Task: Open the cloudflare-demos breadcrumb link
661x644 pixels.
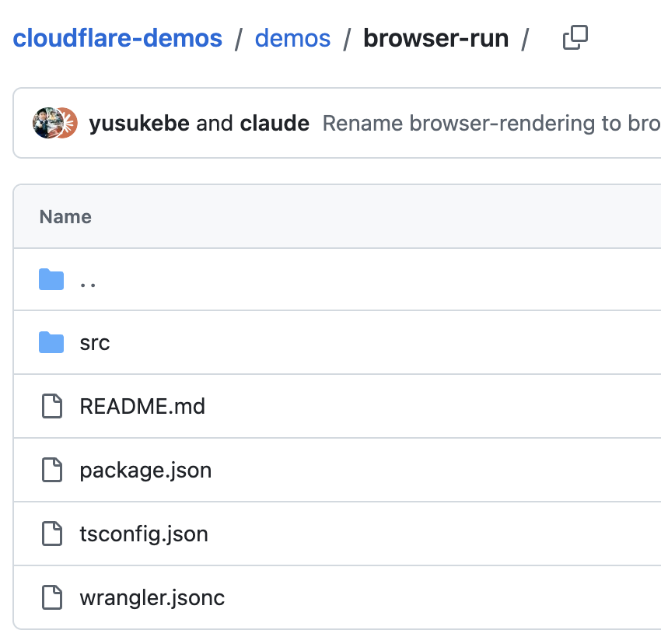Action: (x=117, y=38)
